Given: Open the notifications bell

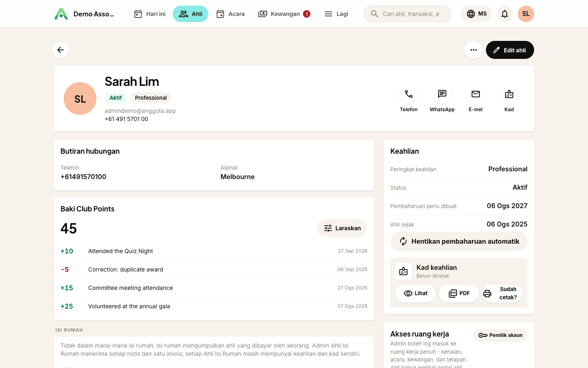Looking at the screenshot, I should [x=505, y=14].
